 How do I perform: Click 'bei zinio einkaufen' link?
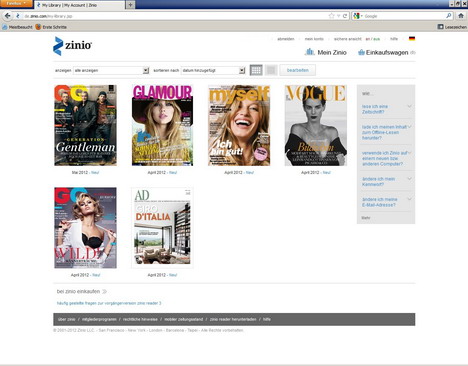(82, 291)
